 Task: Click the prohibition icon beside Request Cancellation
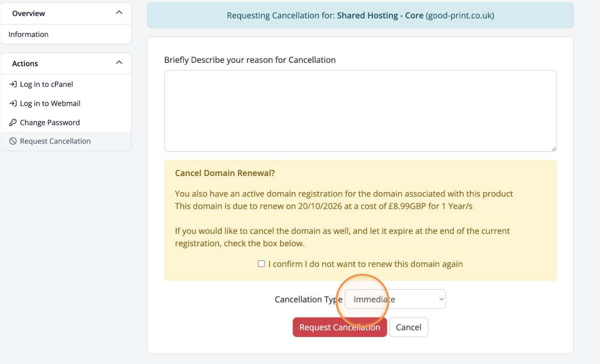[13, 141]
